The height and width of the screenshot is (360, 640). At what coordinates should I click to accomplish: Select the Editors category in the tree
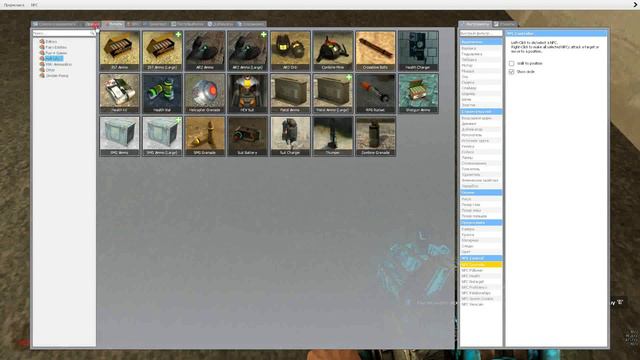51,41
